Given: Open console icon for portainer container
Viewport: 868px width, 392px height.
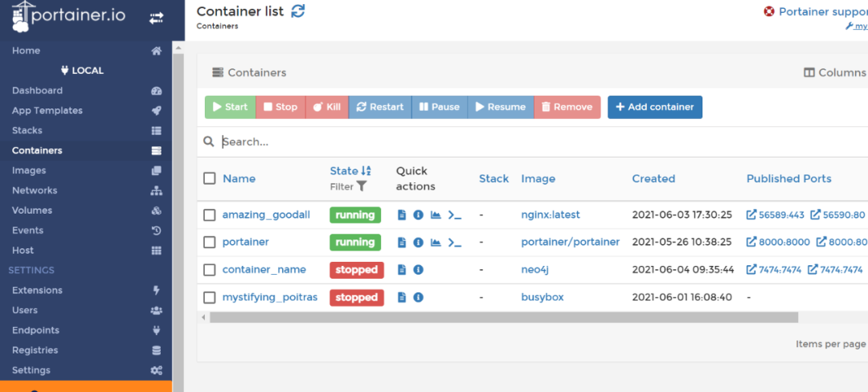Looking at the screenshot, I should (454, 242).
